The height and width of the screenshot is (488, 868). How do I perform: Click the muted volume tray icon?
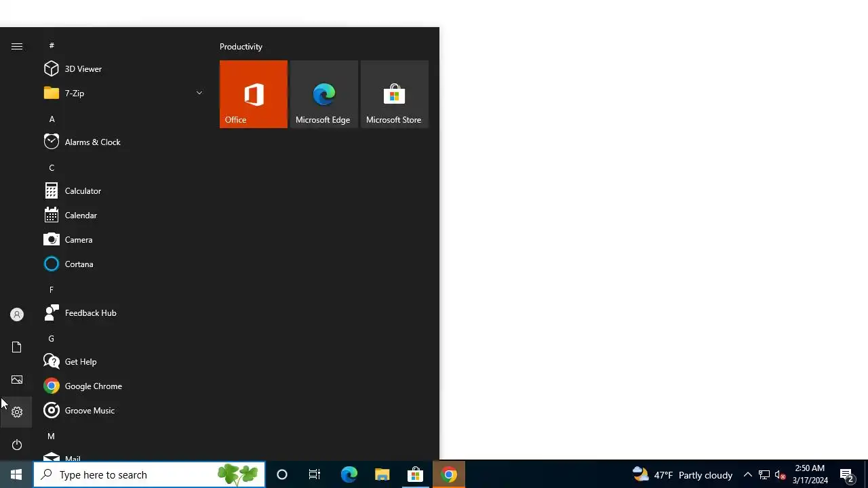click(x=781, y=474)
